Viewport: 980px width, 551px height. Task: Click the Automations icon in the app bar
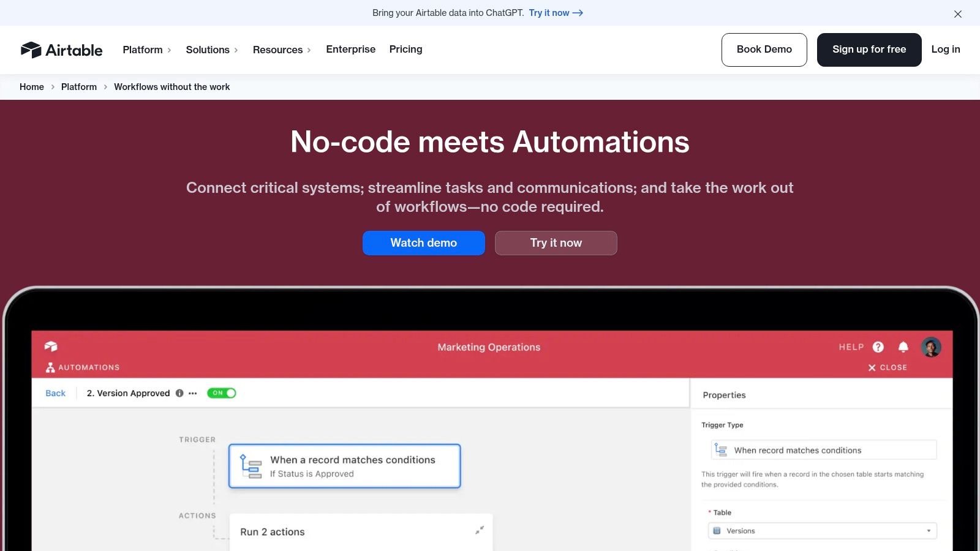(50, 367)
